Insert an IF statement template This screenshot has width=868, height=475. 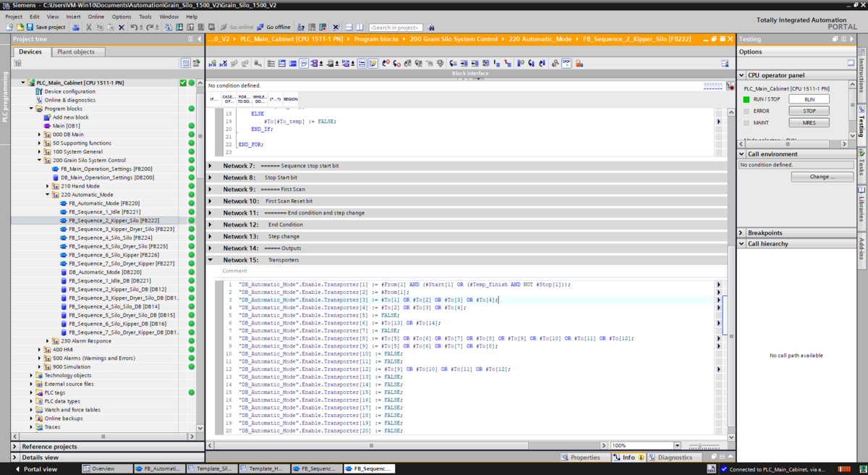[x=213, y=98]
